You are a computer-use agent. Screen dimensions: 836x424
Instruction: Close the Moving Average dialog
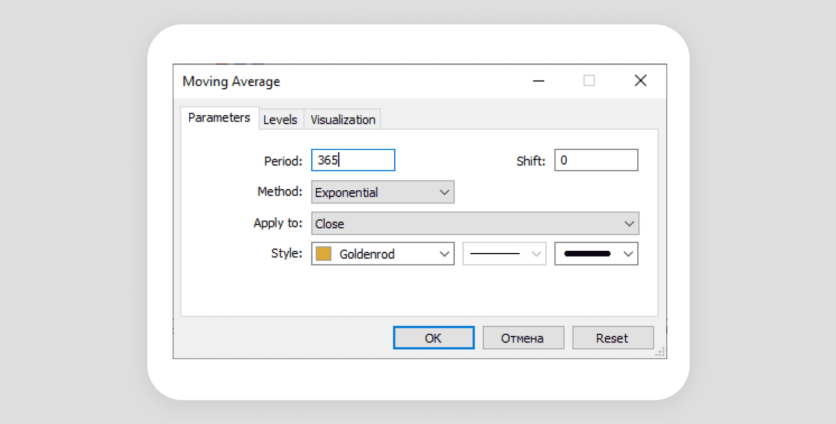point(640,81)
